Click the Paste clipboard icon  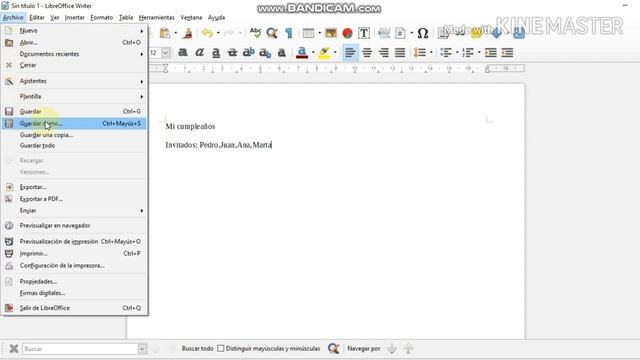point(165,33)
